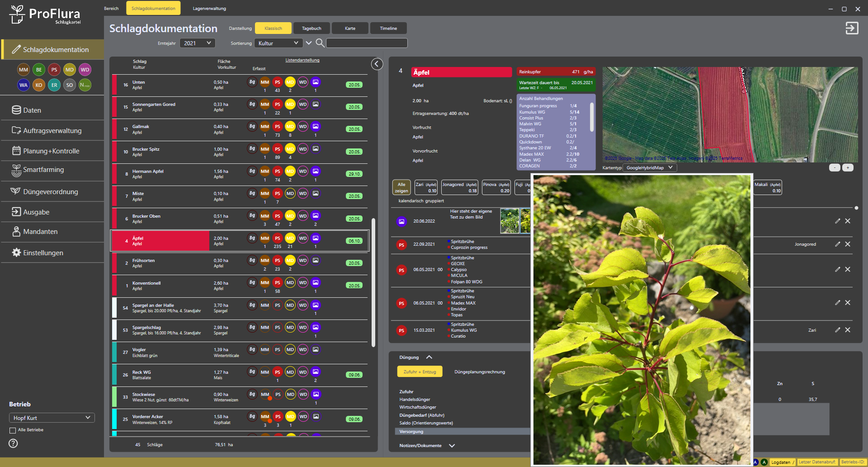Click the exit icon at top right
Screen dimensions: 868x467
(851, 29)
